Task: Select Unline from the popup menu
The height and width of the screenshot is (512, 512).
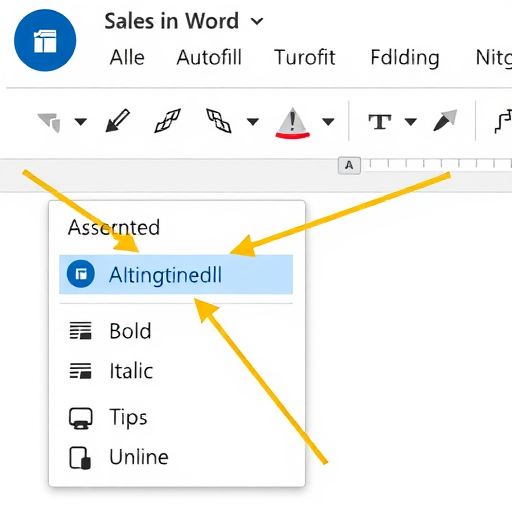Action: [139, 457]
